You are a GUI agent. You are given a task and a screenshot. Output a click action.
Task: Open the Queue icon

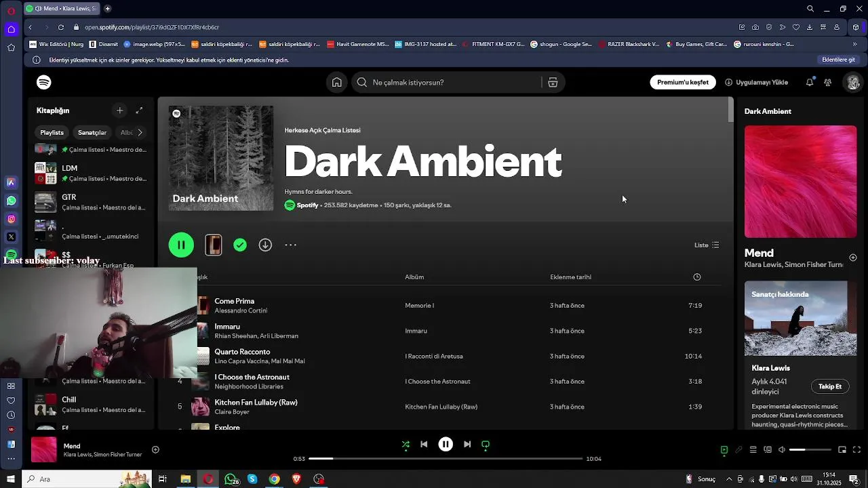[x=753, y=449]
